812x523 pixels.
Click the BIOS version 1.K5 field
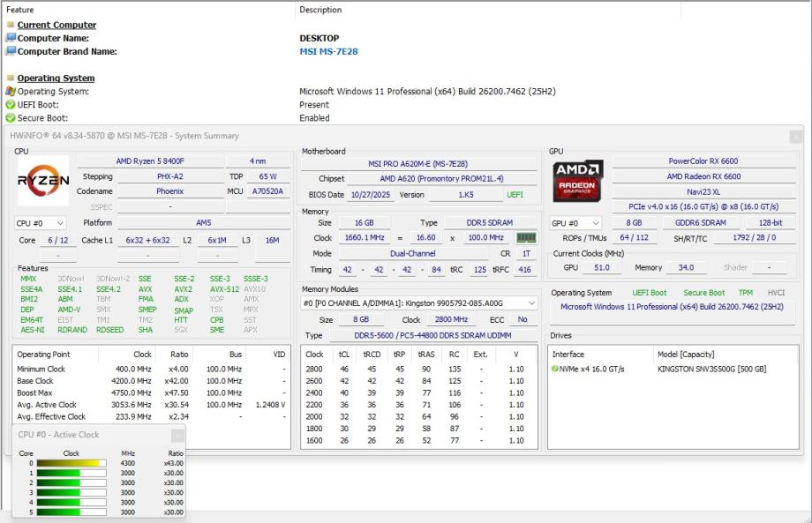click(466, 195)
